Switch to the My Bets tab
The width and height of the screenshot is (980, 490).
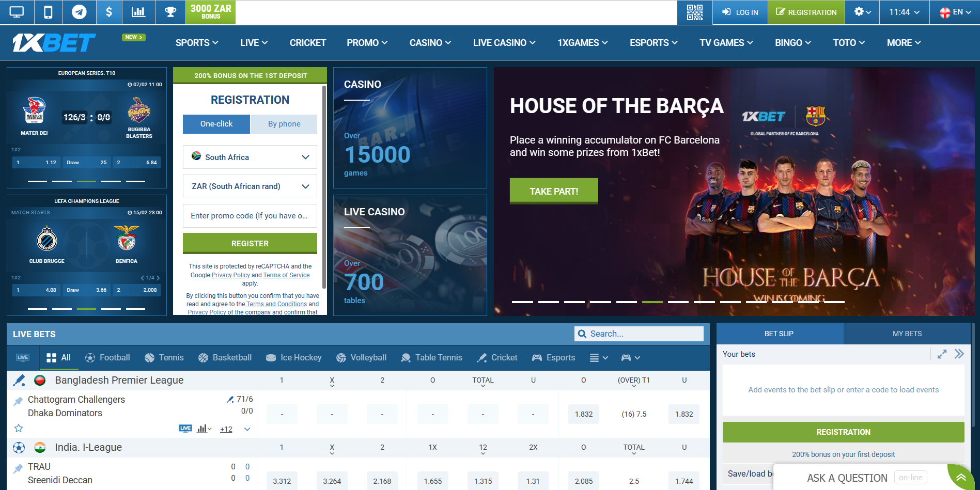tap(907, 334)
